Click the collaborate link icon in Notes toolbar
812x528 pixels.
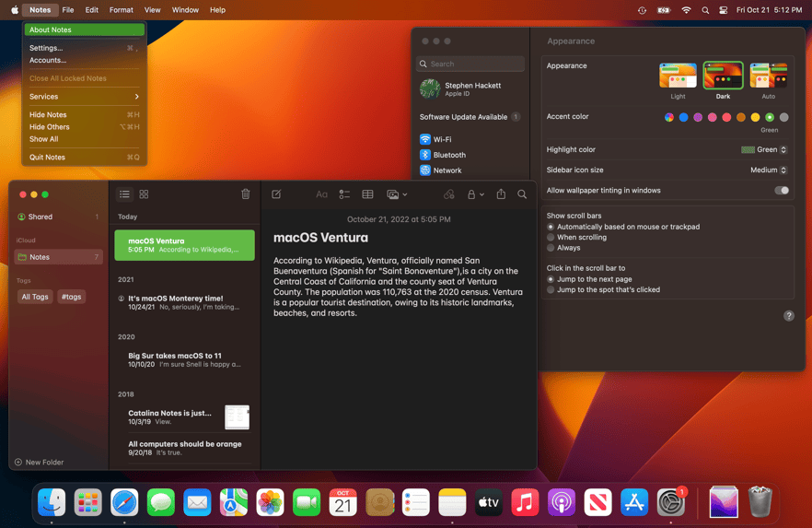449,194
